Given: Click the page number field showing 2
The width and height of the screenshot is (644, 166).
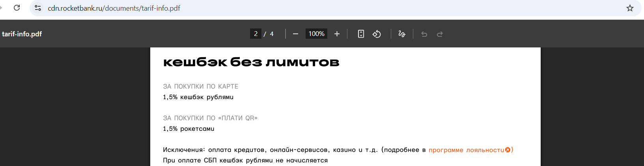Looking at the screenshot, I should pyautogui.click(x=256, y=34).
